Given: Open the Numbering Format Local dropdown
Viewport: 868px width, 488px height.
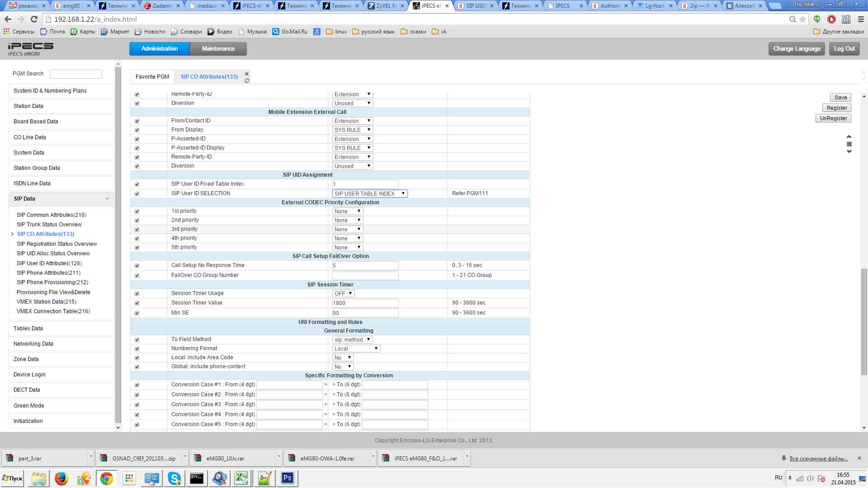Looking at the screenshot, I should tap(356, 348).
